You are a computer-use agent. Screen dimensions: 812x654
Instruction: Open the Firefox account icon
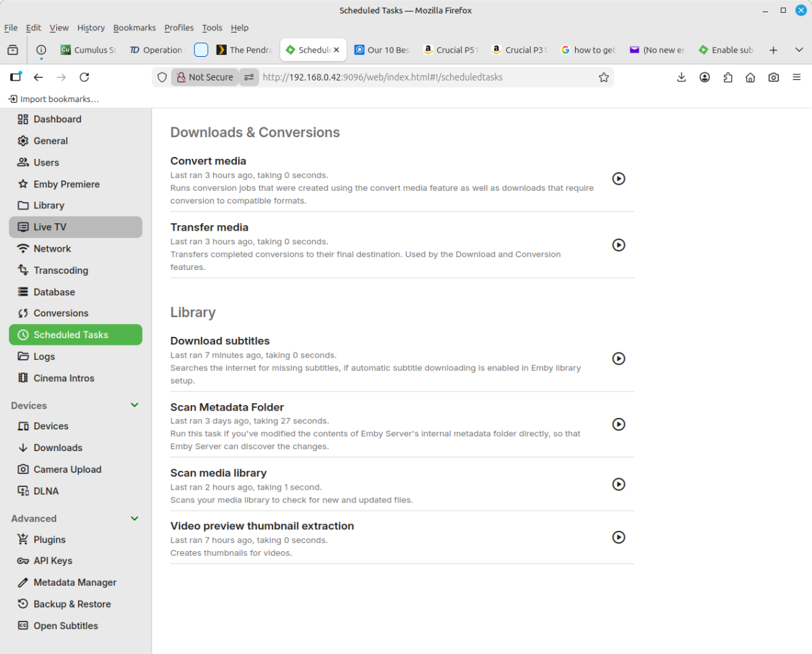point(704,77)
